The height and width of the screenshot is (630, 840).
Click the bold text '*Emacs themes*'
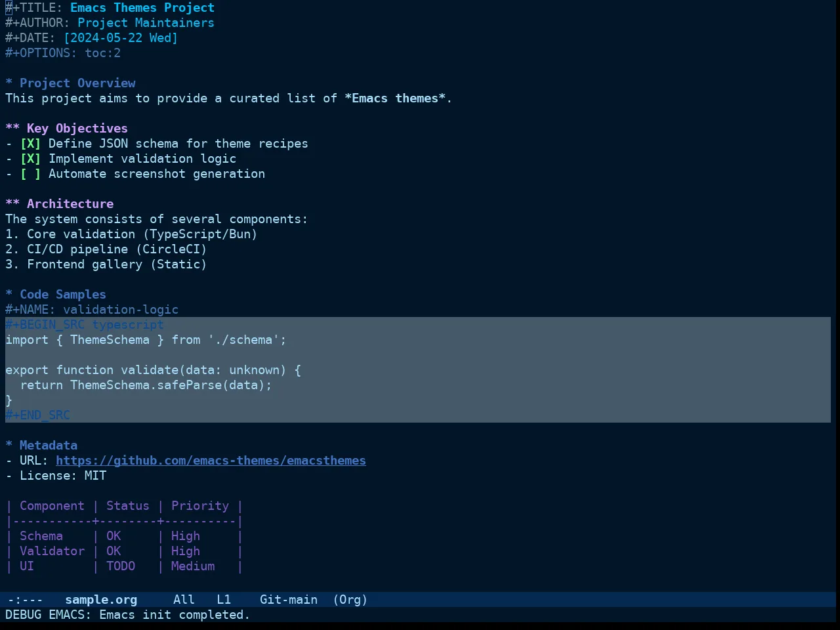pos(394,98)
